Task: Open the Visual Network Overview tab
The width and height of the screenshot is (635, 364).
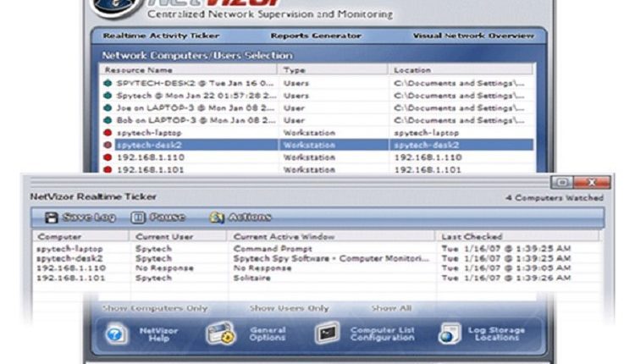Action: [473, 36]
